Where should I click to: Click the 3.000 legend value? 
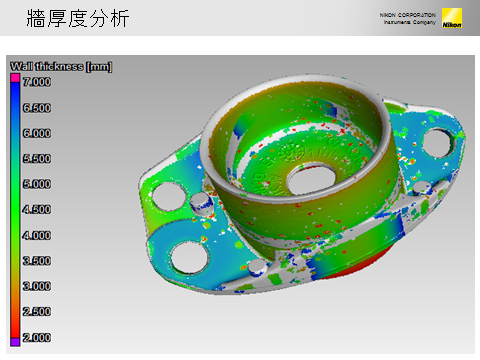coord(37,286)
